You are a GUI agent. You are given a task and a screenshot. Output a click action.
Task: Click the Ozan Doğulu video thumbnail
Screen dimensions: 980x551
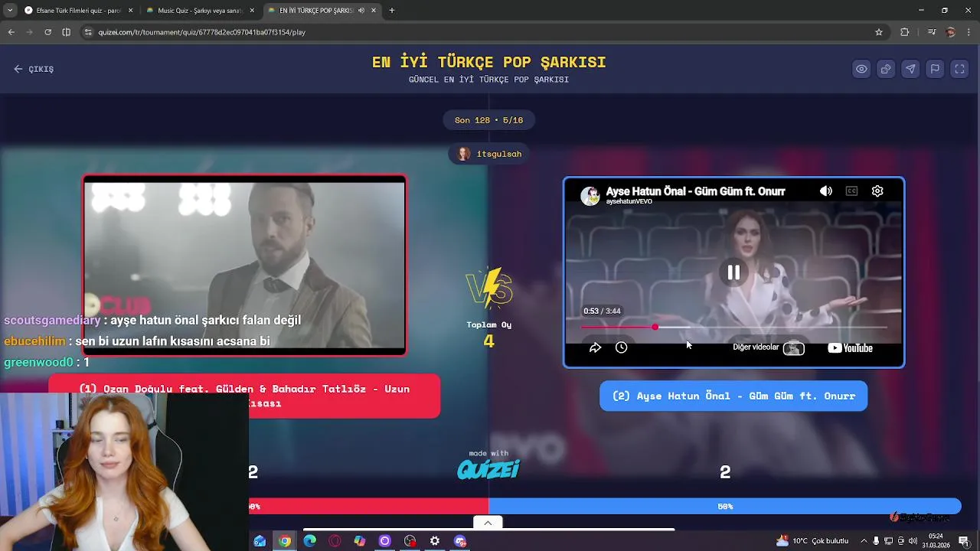click(244, 266)
